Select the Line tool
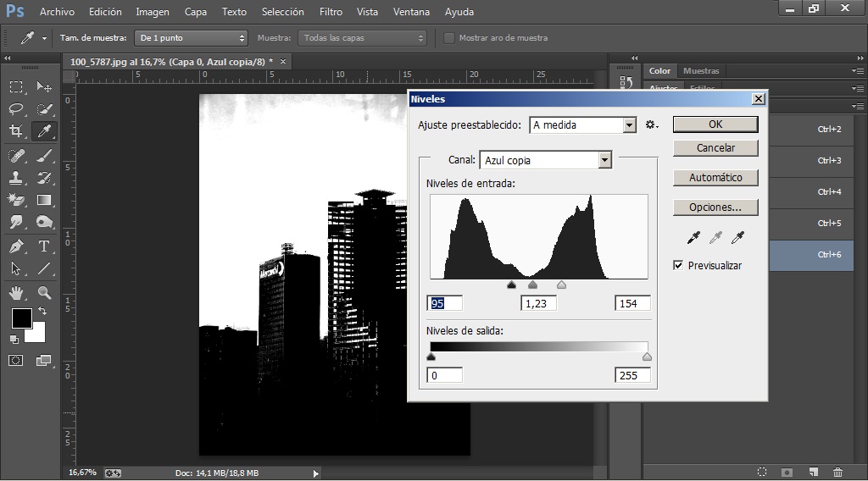 tap(44, 268)
